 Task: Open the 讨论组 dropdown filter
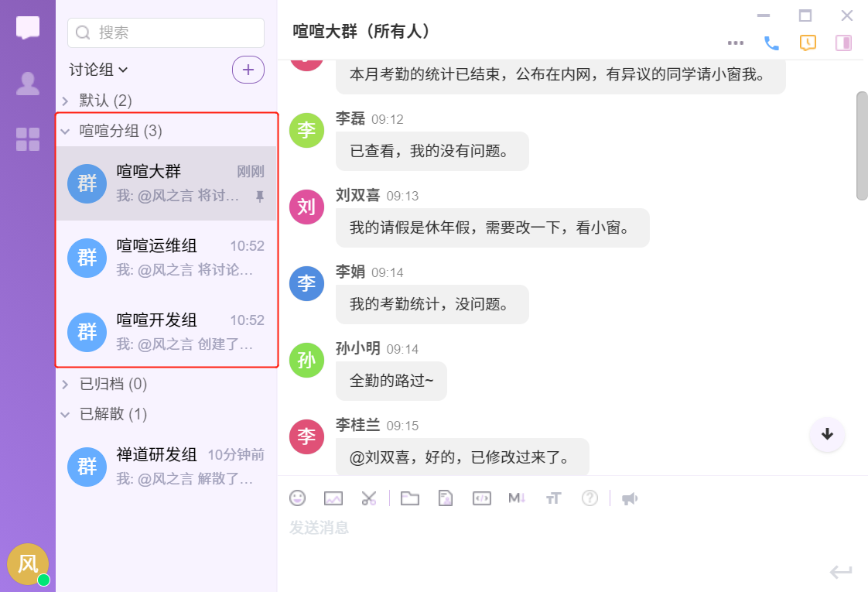[x=98, y=70]
